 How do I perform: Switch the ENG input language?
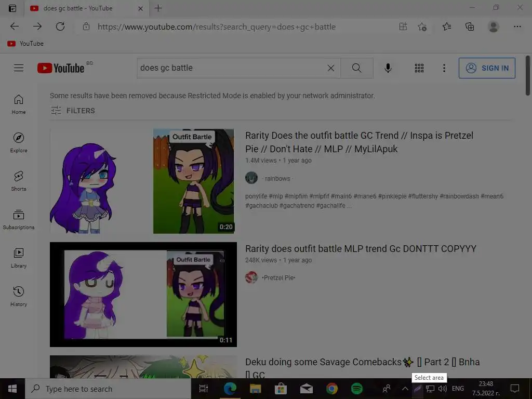458,389
